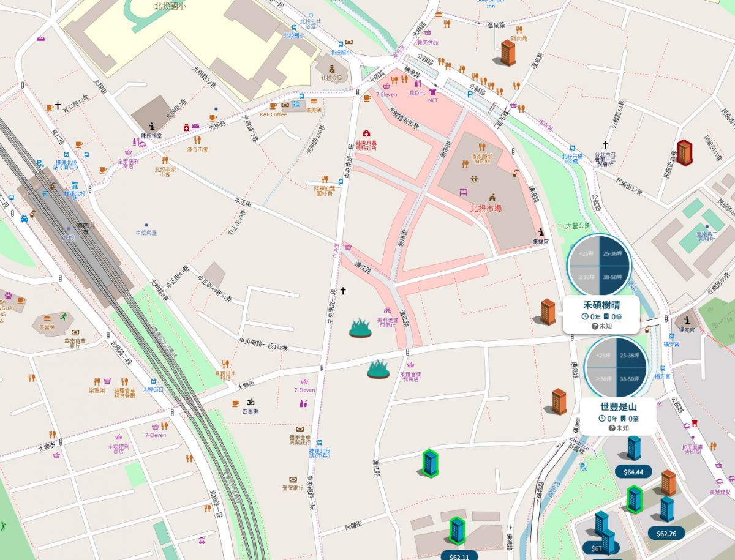Click the 臺灣銀行 bank icon
Viewport: 735px width, 560px height.
pos(293,479)
